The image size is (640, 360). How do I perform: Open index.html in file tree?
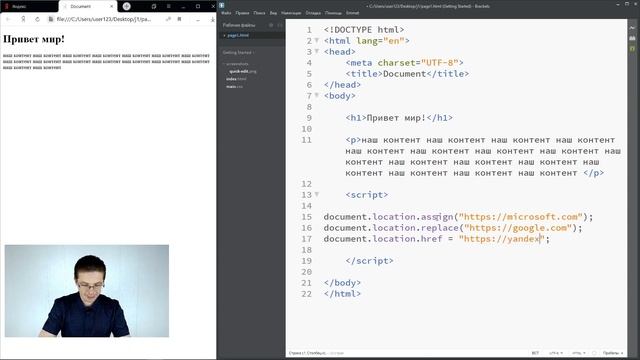point(236,79)
